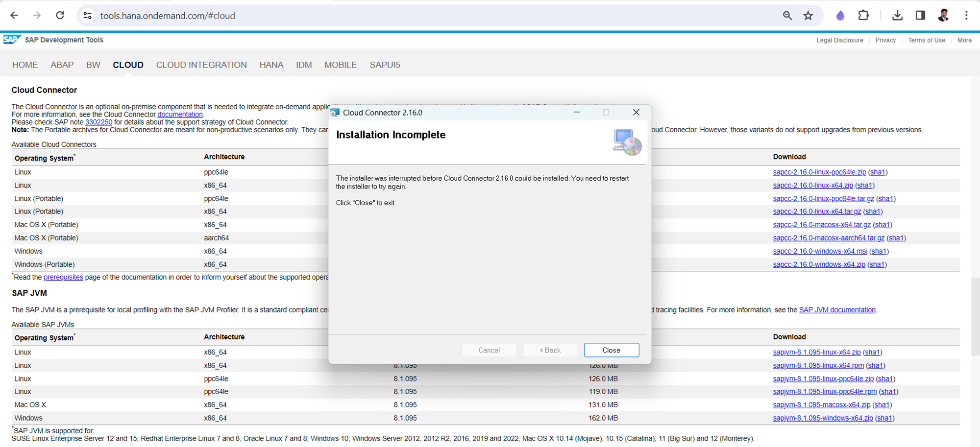Open SAP note 3302250 link
Viewport: 980px width, 447px height.
[98, 122]
